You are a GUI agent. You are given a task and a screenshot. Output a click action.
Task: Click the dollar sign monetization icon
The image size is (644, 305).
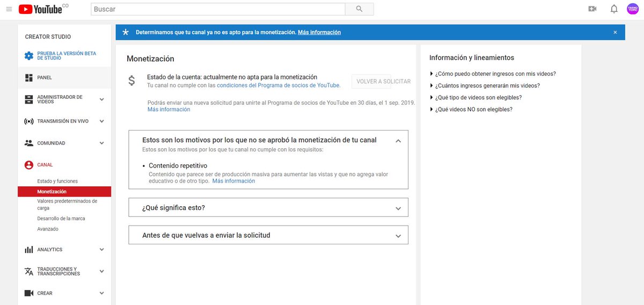click(x=132, y=81)
